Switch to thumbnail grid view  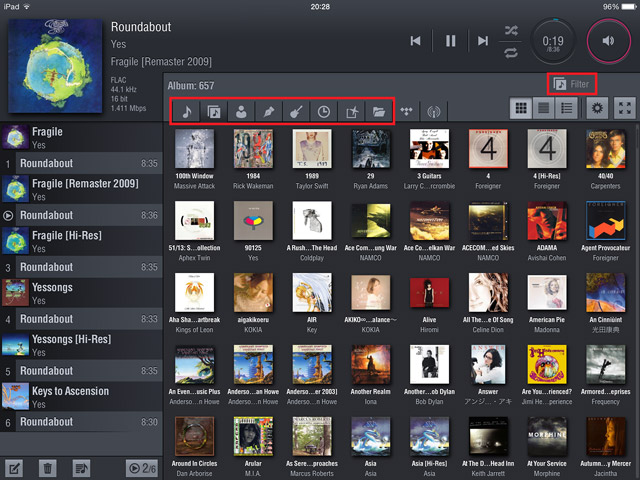coord(520,108)
